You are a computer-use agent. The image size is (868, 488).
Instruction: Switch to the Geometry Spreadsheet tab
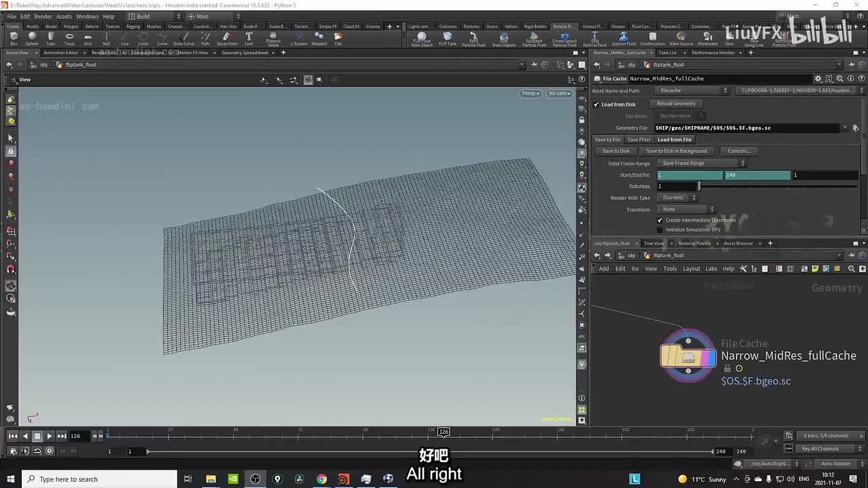245,53
